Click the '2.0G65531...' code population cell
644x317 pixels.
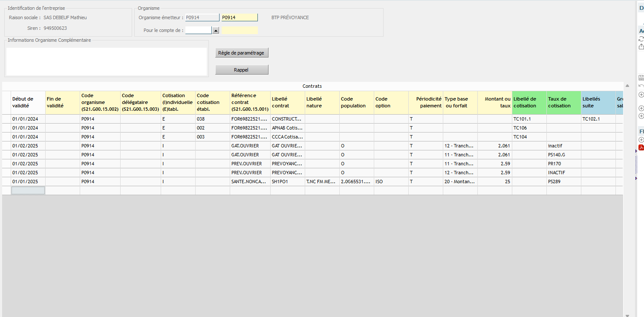click(356, 182)
